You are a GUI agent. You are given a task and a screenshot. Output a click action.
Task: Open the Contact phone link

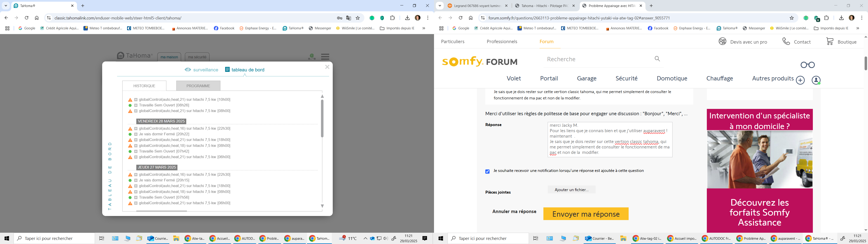tap(797, 41)
